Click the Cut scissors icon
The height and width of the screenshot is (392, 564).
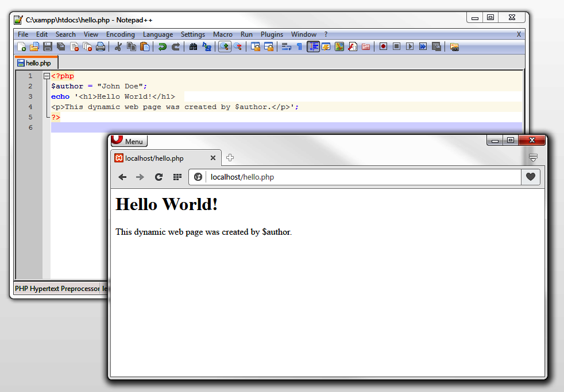point(118,47)
